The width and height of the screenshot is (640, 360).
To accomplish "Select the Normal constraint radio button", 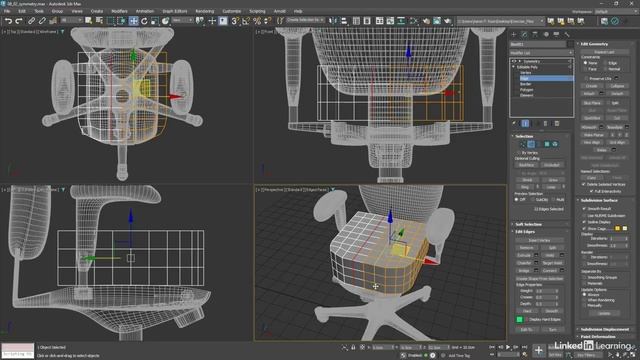I will click(605, 69).
